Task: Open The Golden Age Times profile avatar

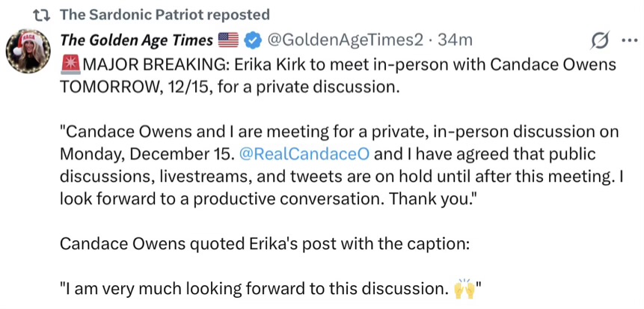Action: 28,58
